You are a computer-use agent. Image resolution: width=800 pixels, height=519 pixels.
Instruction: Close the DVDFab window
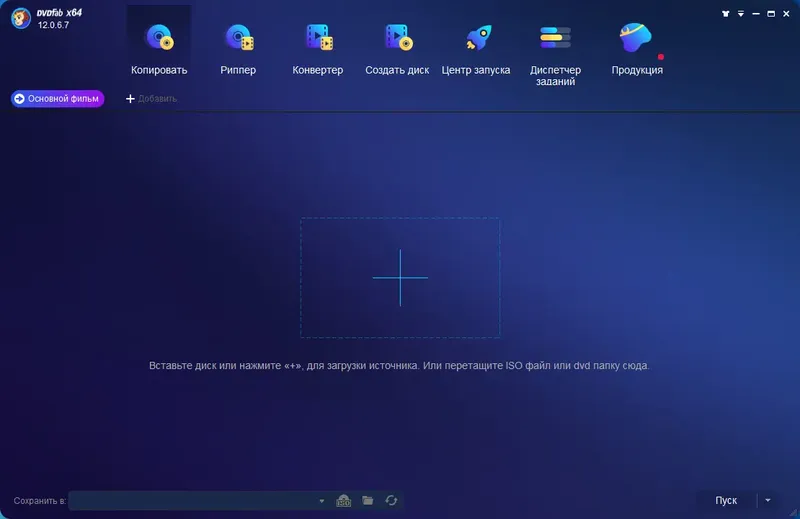click(786, 14)
